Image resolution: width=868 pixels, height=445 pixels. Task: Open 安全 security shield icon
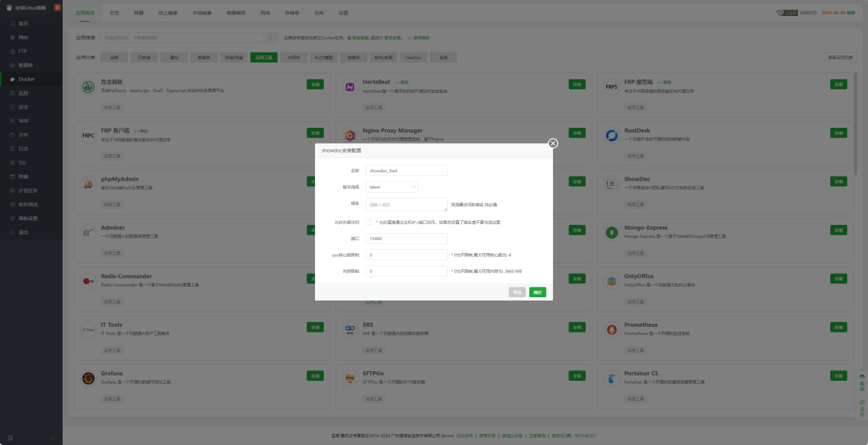pos(13,107)
